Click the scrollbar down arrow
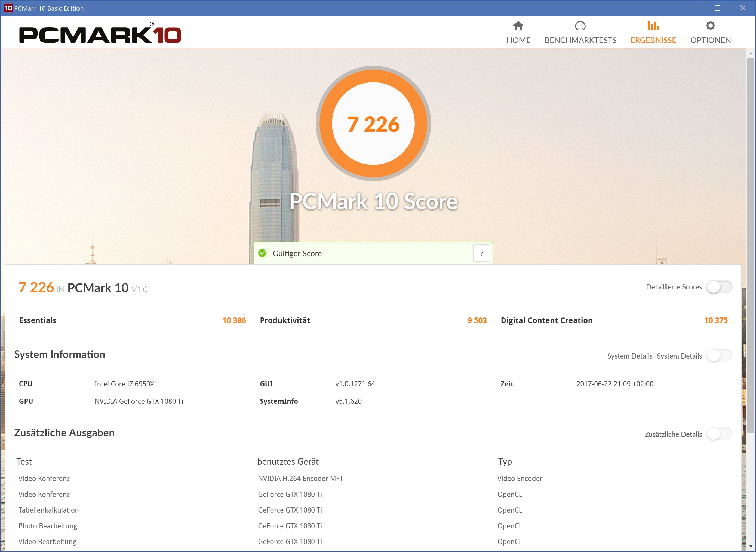Image resolution: width=756 pixels, height=552 pixels. (751, 547)
